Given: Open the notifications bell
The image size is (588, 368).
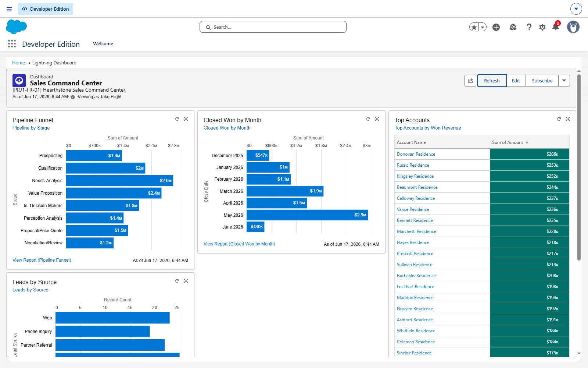Looking at the screenshot, I should (556, 26).
